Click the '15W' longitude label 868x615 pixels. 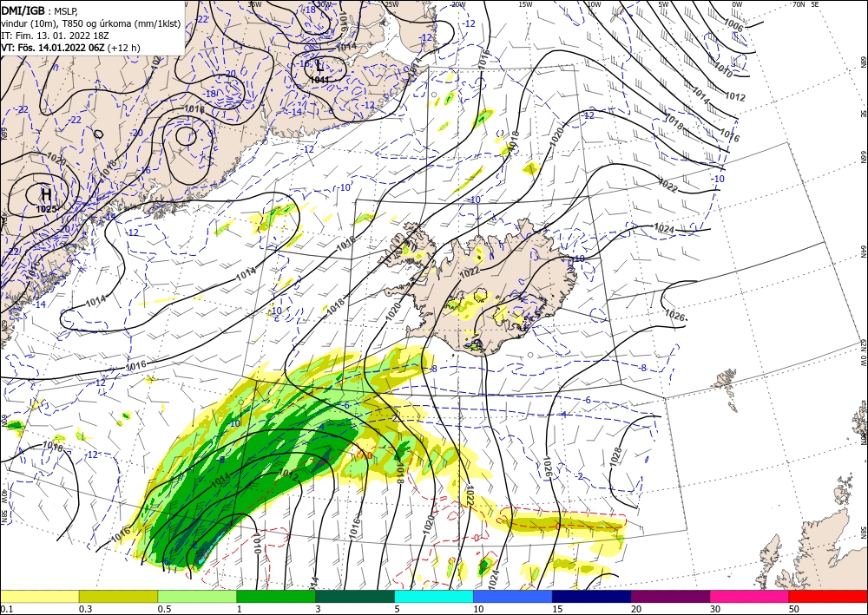tap(525, 4)
